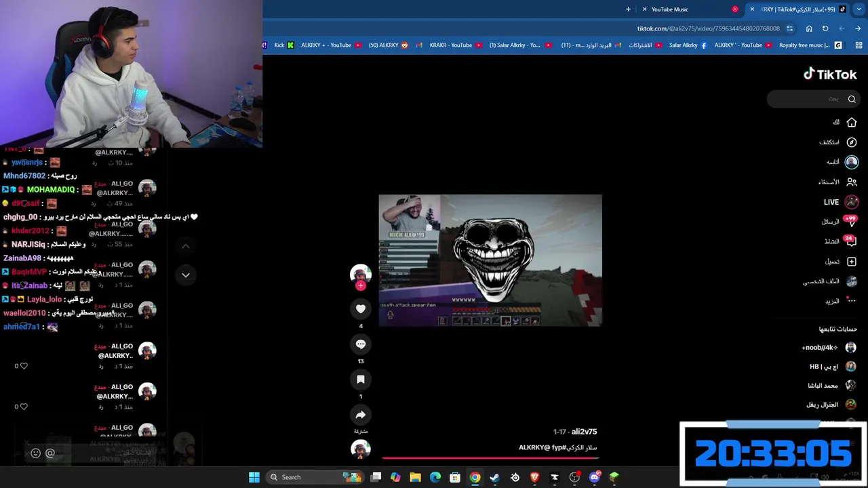The width and height of the screenshot is (868, 488).
Task: Open the KRAKR - YouTube bookmark
Action: click(x=456, y=45)
